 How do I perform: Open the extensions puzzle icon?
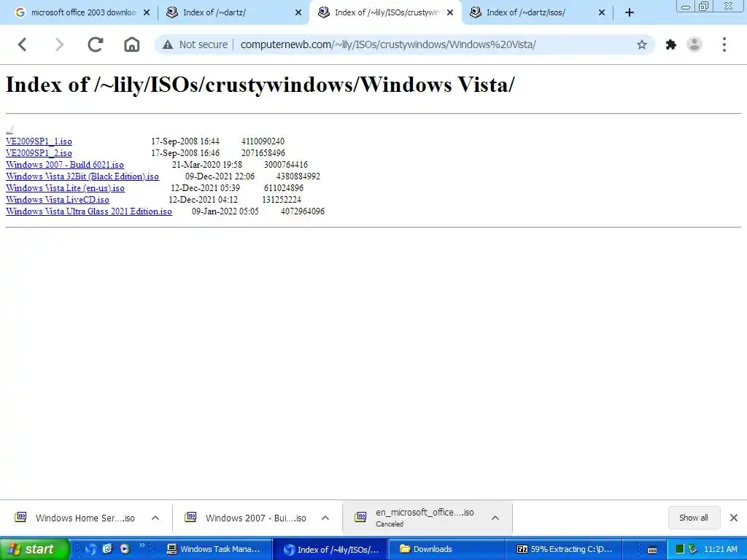pyautogui.click(x=671, y=44)
